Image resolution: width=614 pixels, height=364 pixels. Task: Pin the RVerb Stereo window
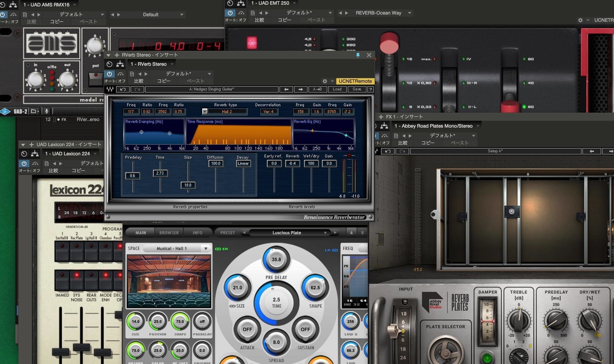[358, 55]
